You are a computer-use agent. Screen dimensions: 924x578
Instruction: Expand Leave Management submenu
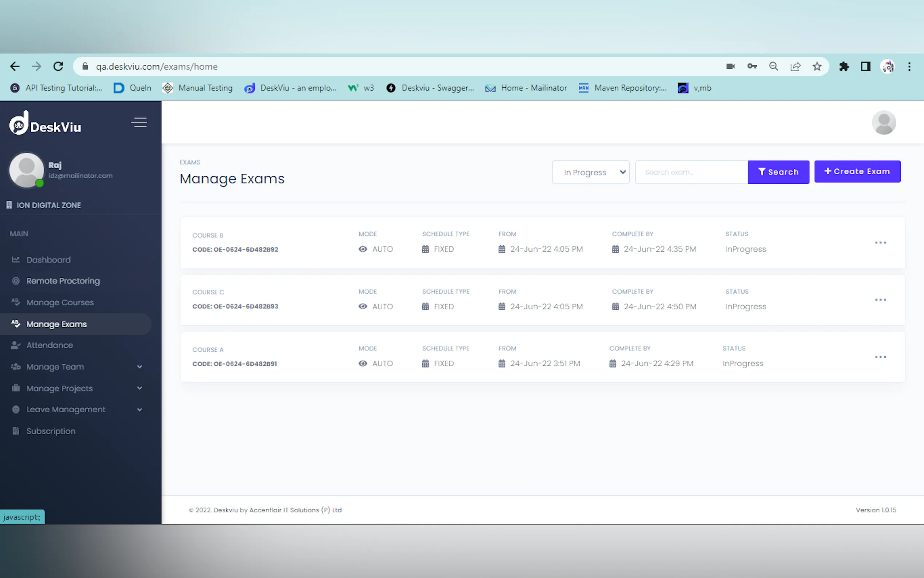(x=139, y=410)
